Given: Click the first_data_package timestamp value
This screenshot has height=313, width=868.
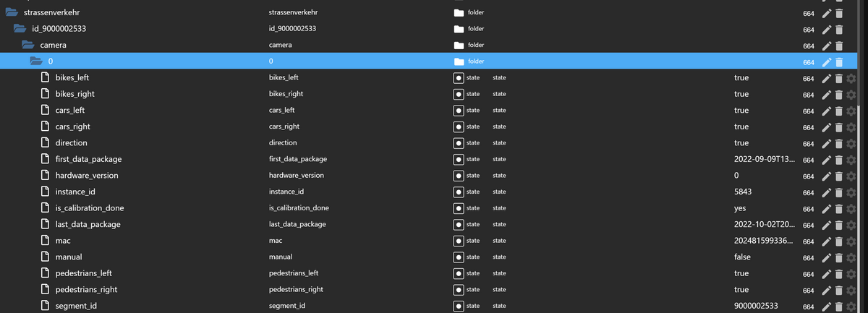Looking at the screenshot, I should tap(764, 159).
